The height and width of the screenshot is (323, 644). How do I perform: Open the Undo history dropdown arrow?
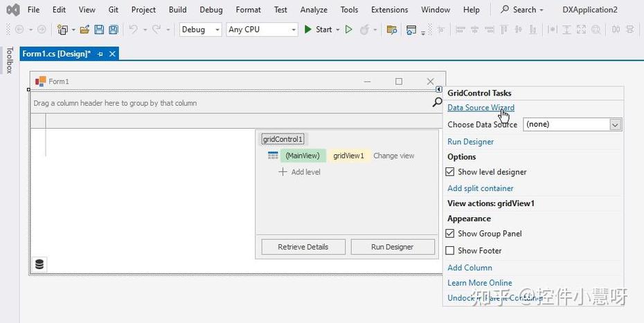(145, 30)
